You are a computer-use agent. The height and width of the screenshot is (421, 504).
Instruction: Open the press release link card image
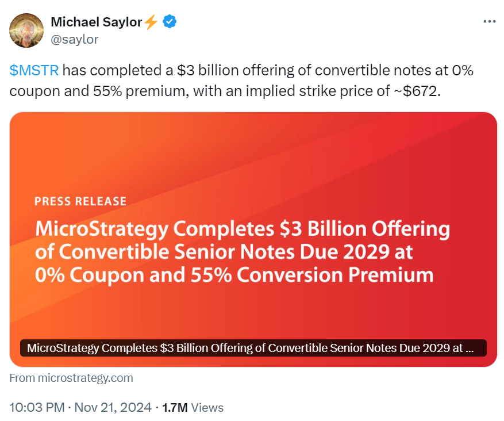[x=252, y=238]
